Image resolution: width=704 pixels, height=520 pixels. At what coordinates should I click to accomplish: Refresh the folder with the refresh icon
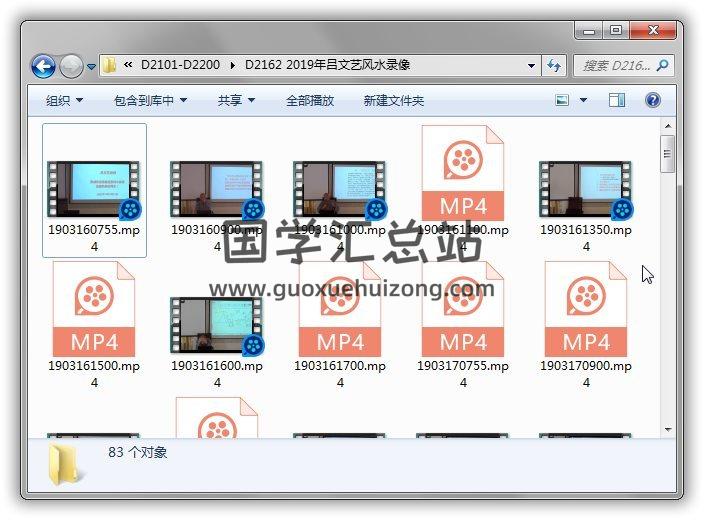554,66
